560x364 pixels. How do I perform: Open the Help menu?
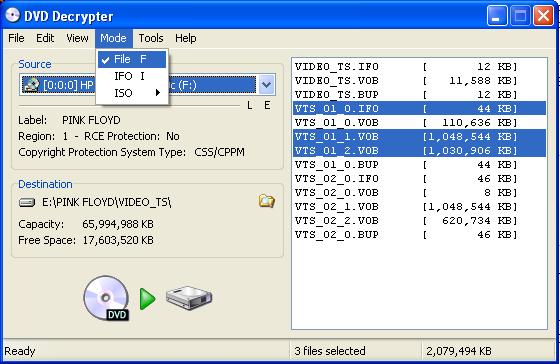click(185, 38)
